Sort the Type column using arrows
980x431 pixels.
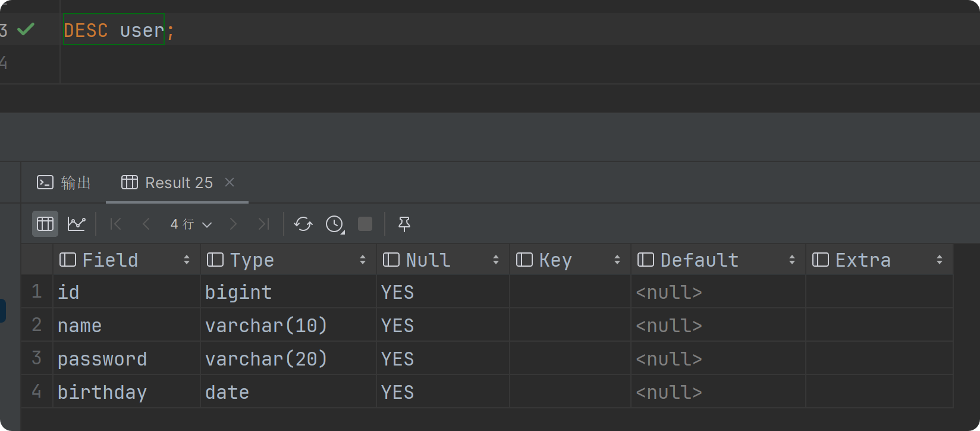(x=363, y=260)
